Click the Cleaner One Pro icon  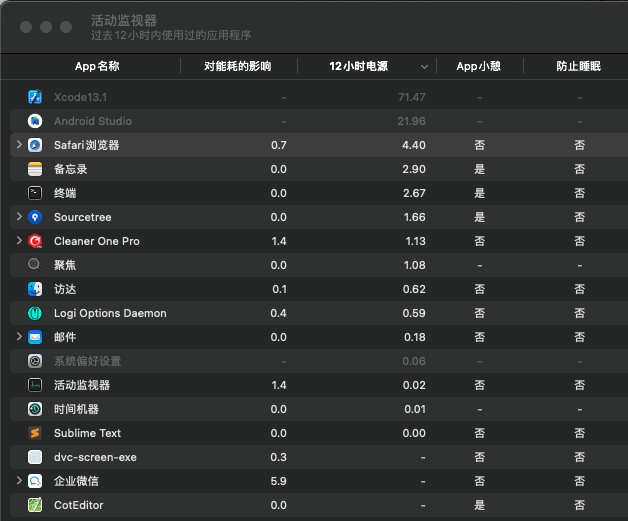coord(35,241)
